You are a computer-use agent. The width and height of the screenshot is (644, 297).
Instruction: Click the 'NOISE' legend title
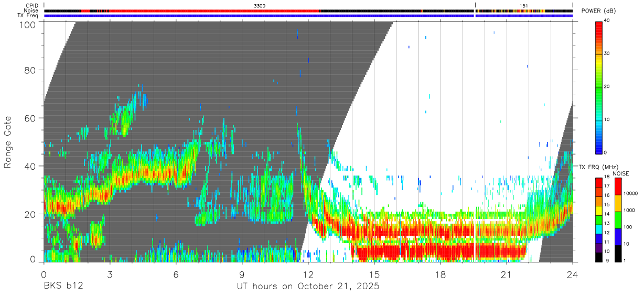tap(620, 173)
